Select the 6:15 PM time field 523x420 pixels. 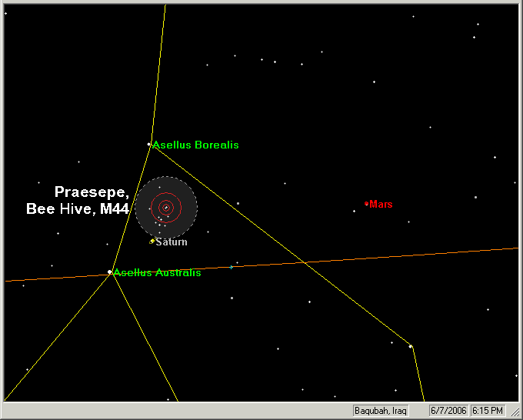coord(488,410)
